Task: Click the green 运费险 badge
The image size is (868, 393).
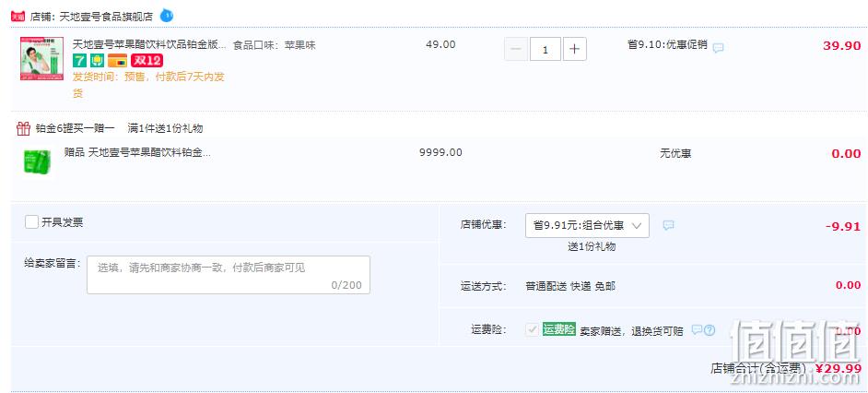Action: click(559, 329)
